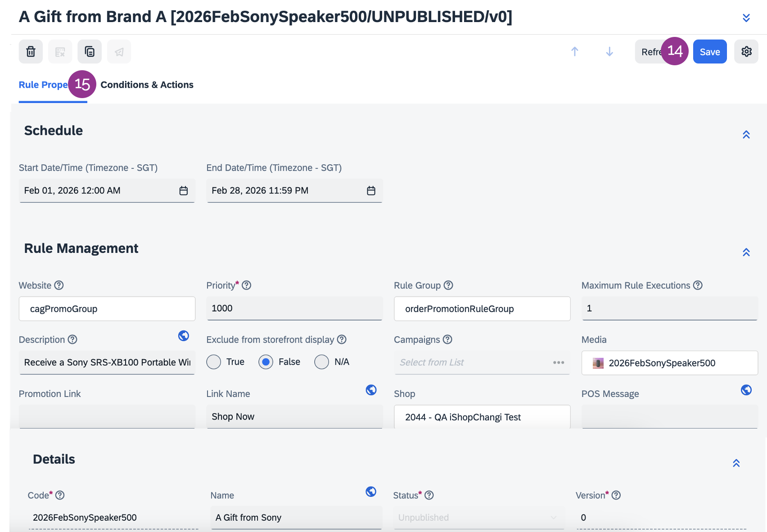Open the Campaigns select list ellipsis
Image resolution: width=767 pixels, height=532 pixels.
[x=559, y=363]
